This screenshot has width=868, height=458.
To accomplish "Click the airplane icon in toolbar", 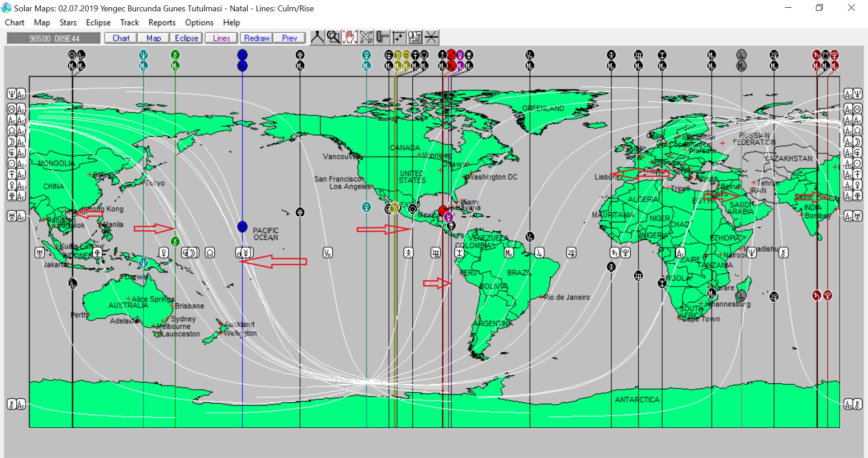I will (x=366, y=37).
